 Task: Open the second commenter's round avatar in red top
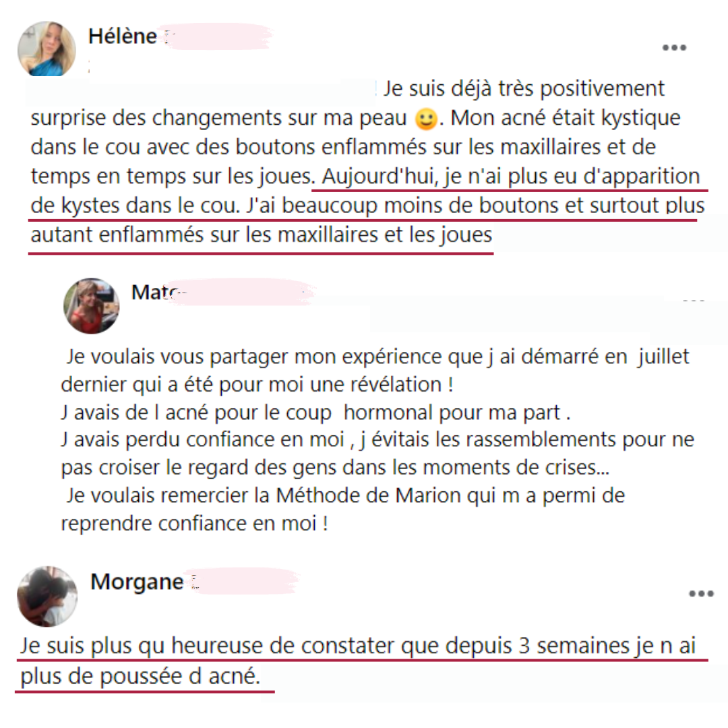(x=91, y=305)
